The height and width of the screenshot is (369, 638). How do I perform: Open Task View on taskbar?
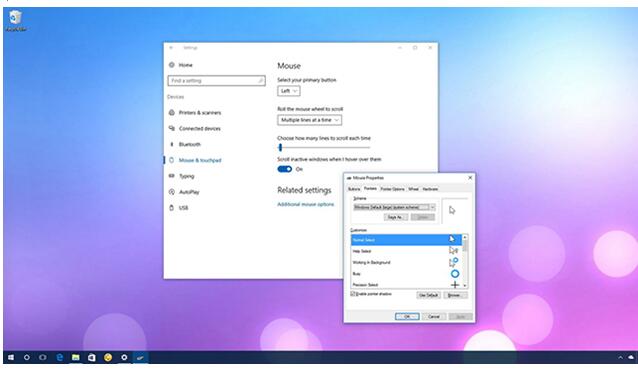pos(43,357)
